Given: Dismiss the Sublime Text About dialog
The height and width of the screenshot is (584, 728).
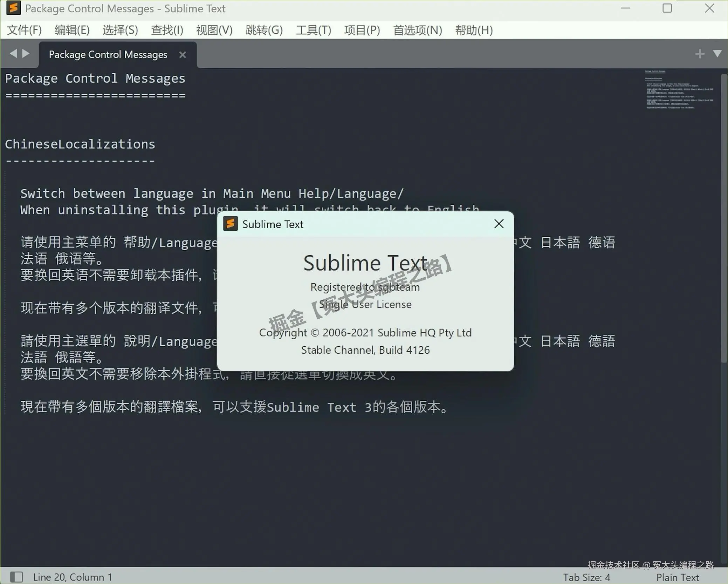Looking at the screenshot, I should click(499, 223).
